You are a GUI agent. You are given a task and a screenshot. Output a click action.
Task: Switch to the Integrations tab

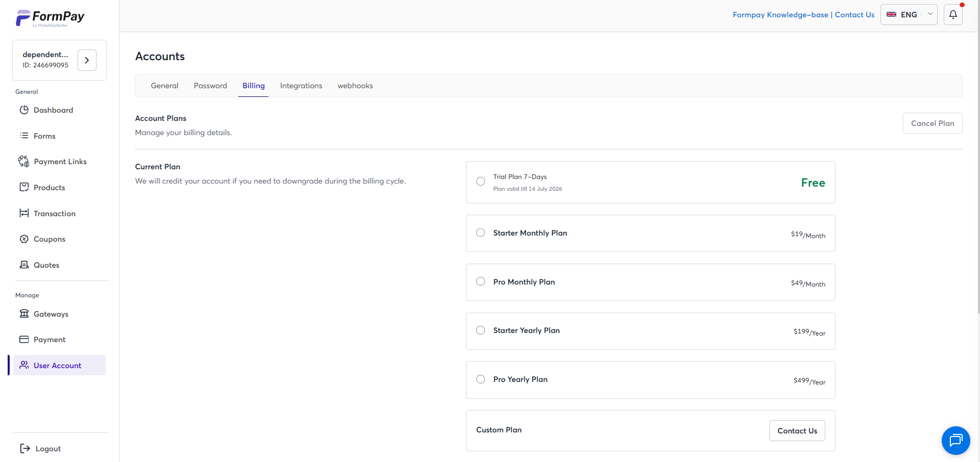[x=301, y=86]
